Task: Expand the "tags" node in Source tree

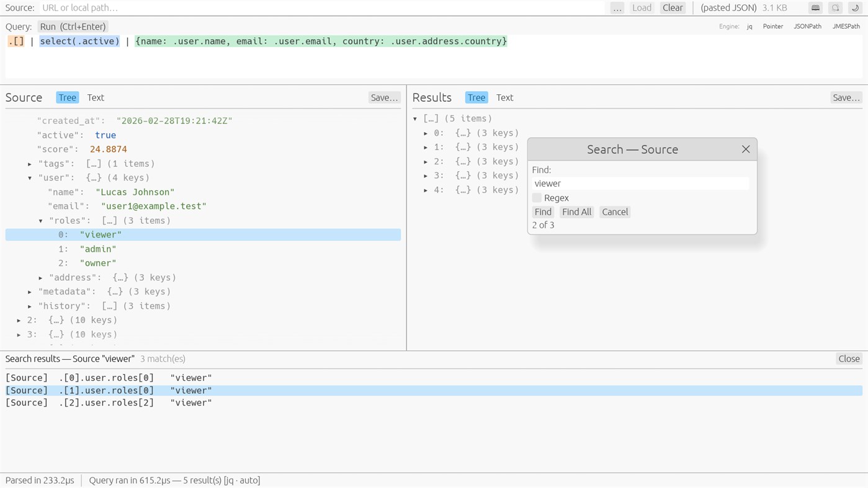Action: (30, 164)
